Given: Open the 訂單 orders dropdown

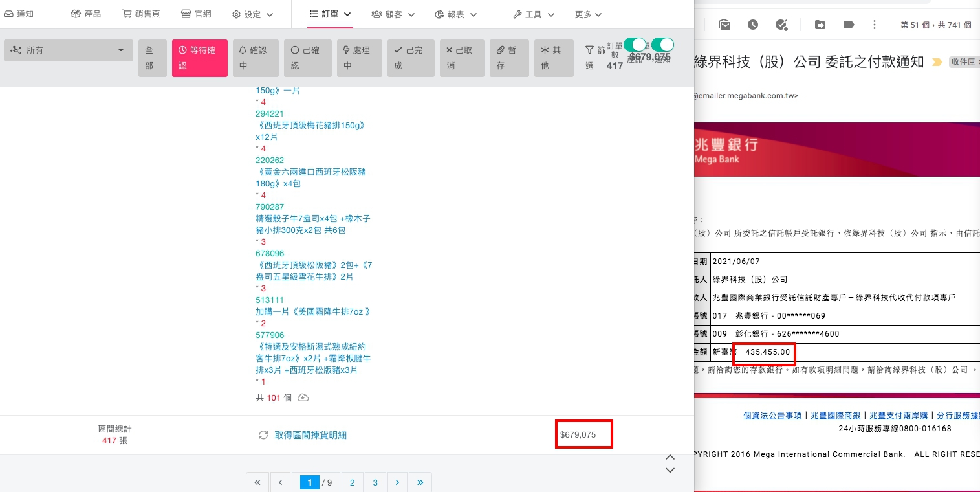Looking at the screenshot, I should (330, 14).
